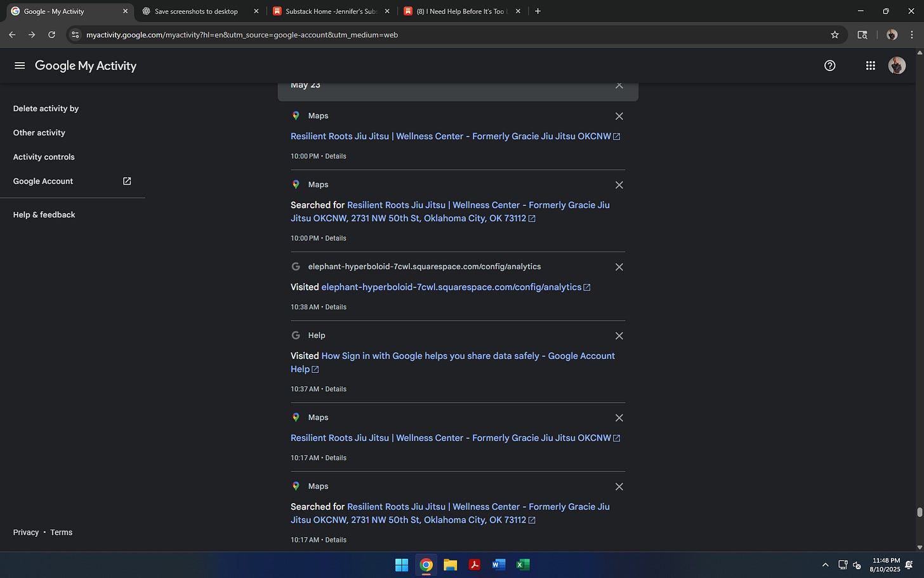The image size is (924, 578).
Task: Launch Adobe Acrobat from taskbar
Action: pyautogui.click(x=475, y=565)
